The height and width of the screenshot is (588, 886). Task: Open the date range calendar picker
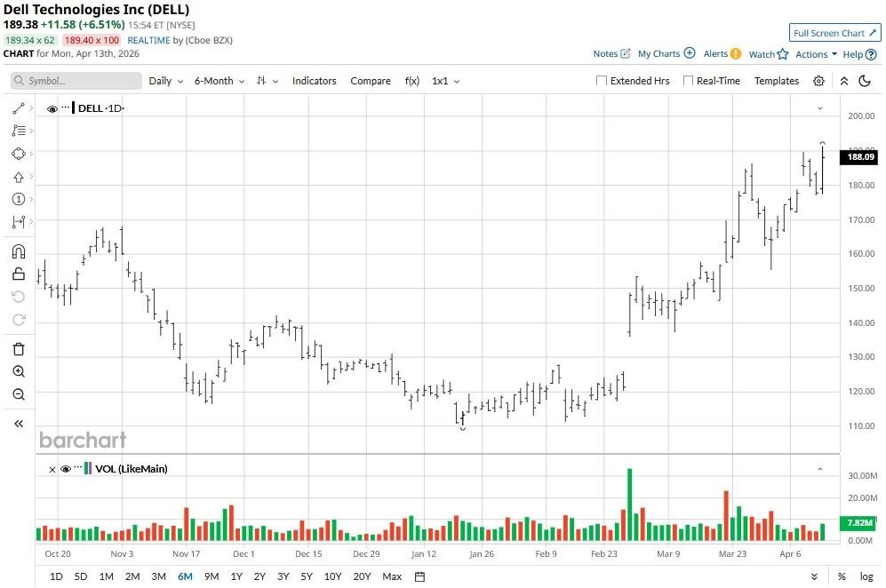click(419, 576)
